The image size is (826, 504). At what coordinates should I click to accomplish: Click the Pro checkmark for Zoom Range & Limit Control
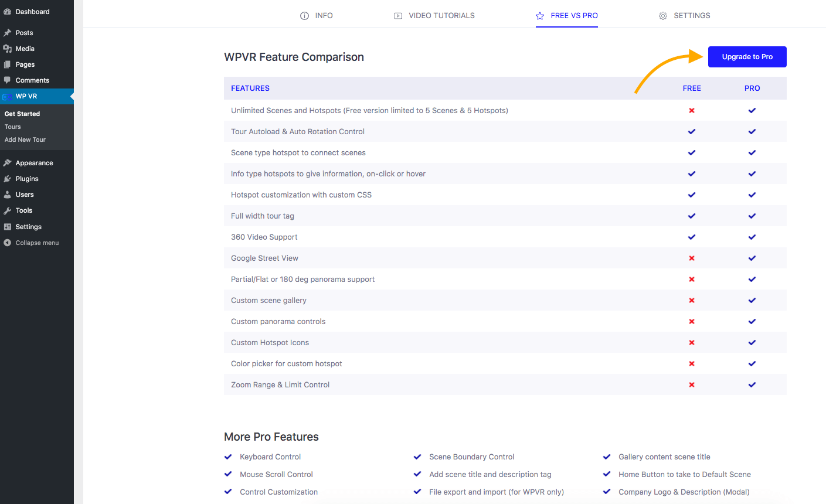click(x=752, y=384)
